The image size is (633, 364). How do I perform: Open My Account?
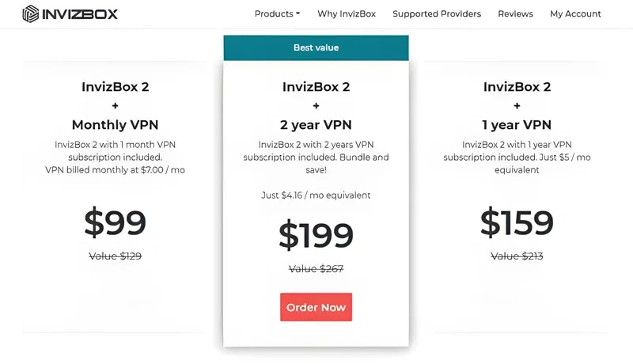tap(575, 13)
